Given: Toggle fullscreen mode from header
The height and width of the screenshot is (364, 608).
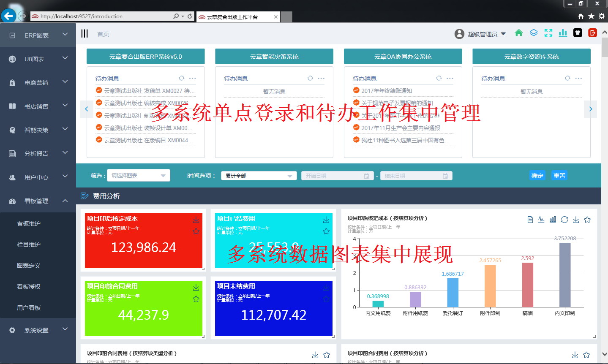Looking at the screenshot, I should (x=548, y=33).
